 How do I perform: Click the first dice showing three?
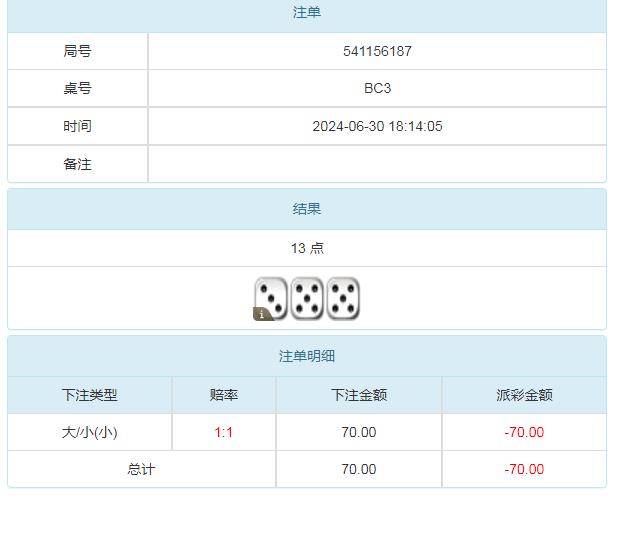[271, 297]
